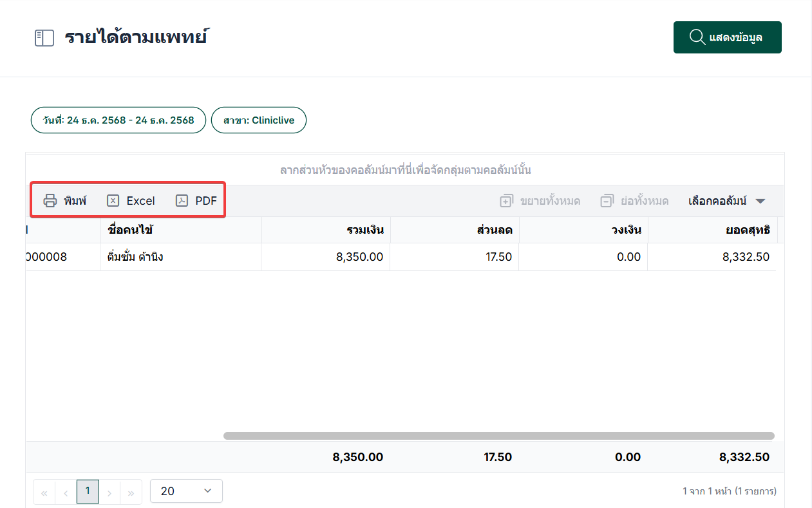Screen dimensions: 812x508
Task: Sort by the รวมเงิน column header
Action: tap(364, 230)
